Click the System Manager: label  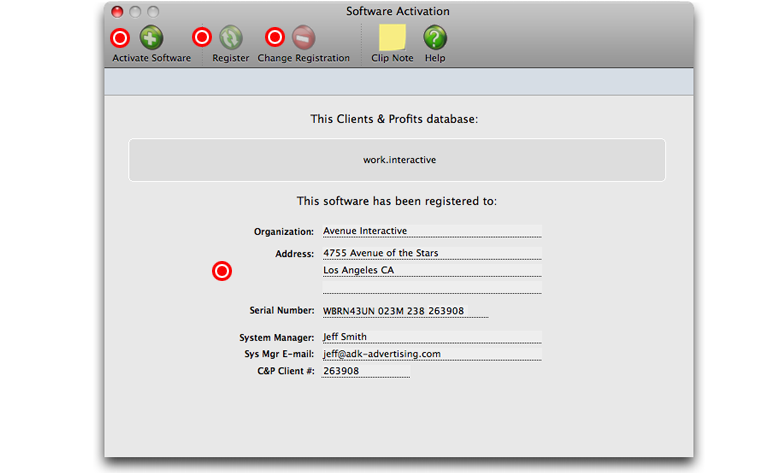coord(277,337)
